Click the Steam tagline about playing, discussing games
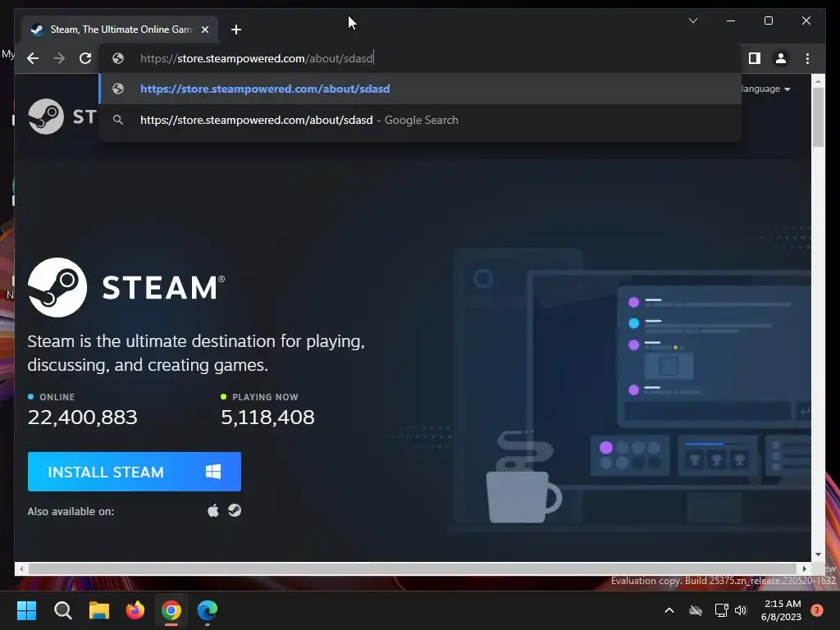The image size is (840, 630). click(x=196, y=353)
